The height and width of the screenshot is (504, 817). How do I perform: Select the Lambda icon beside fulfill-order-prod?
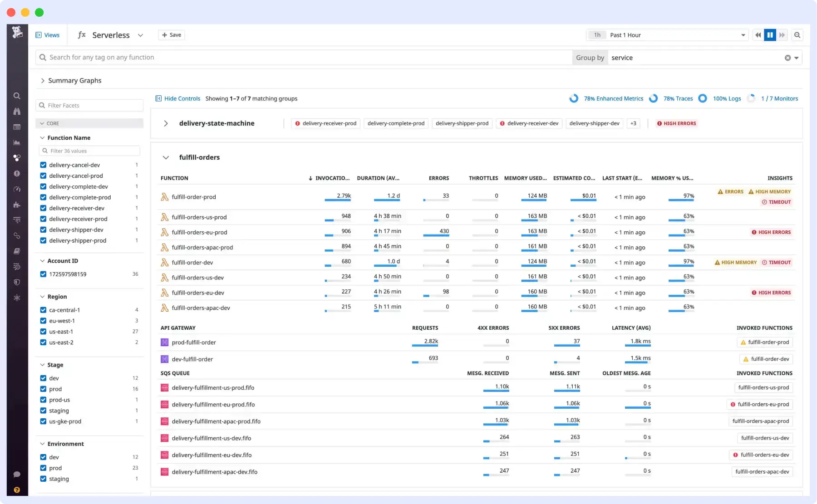pyautogui.click(x=164, y=197)
